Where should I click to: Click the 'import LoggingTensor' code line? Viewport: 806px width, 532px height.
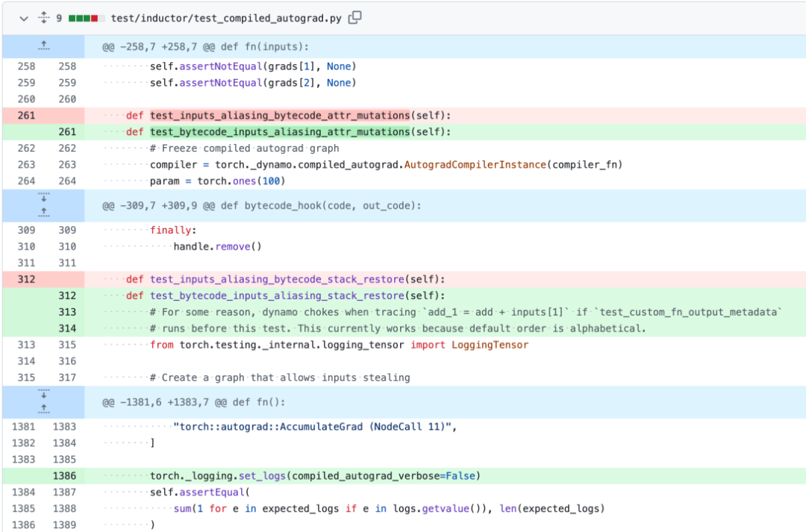[x=339, y=345]
